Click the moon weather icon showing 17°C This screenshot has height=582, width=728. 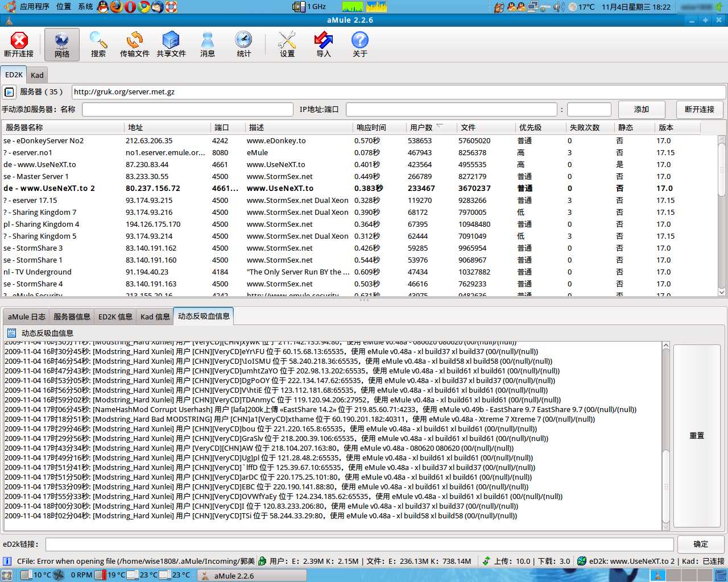tap(572, 7)
